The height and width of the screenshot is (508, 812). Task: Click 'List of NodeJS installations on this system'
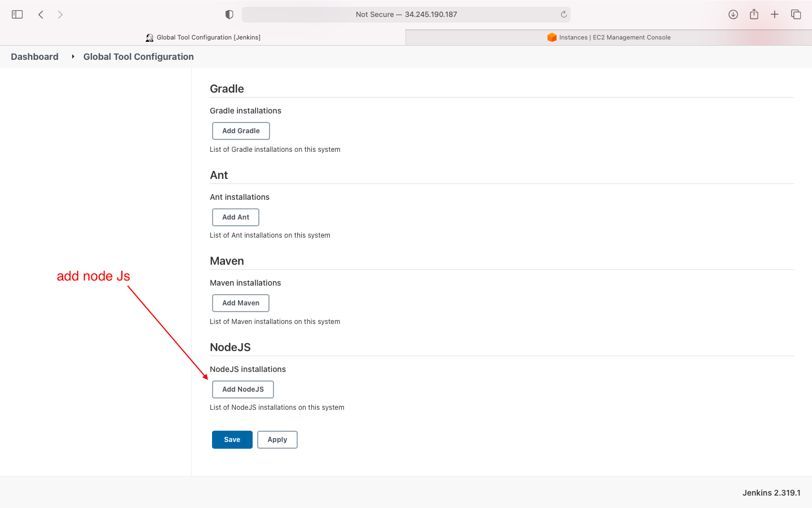(x=277, y=408)
